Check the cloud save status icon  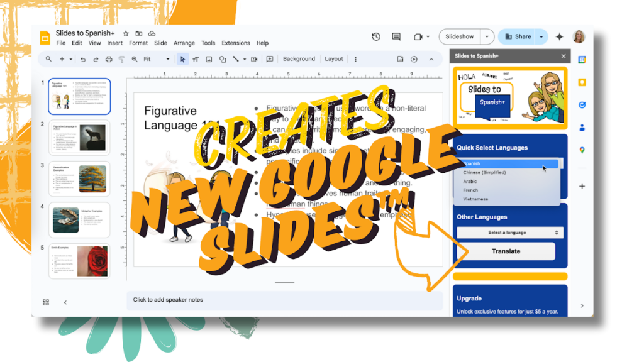click(152, 33)
